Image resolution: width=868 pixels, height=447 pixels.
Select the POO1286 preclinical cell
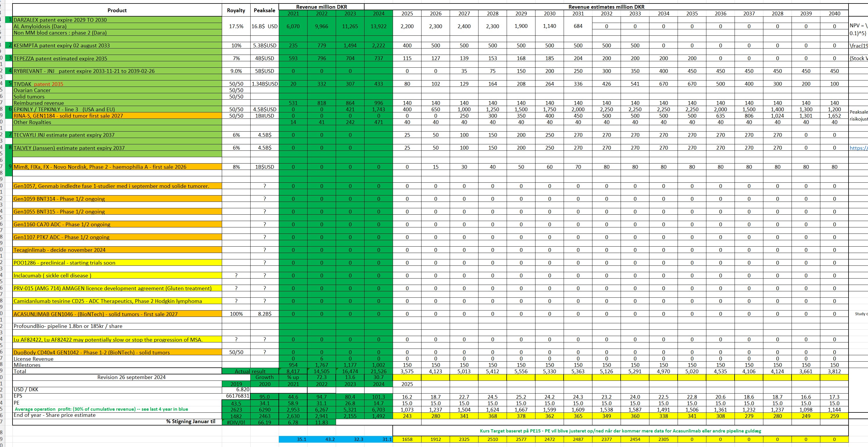pos(117,263)
